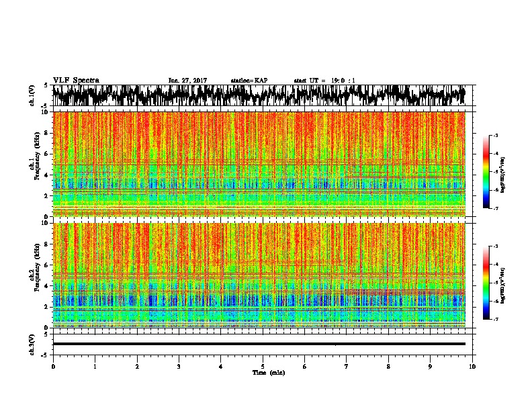Click the ch.2 spectrogram panel
Screen dimensions: 532x411
[x=259, y=275]
